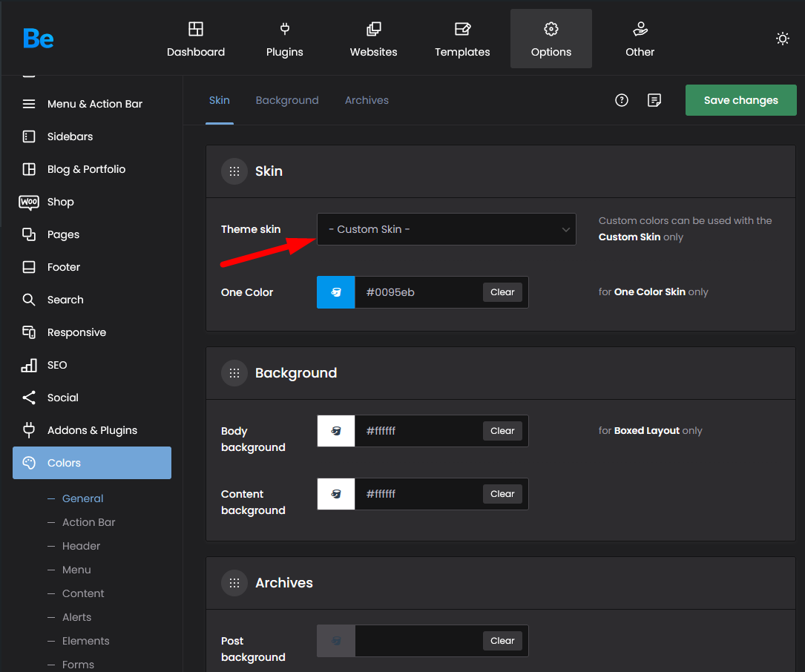
Task: Click the Woo Shop icon
Action: 29,202
